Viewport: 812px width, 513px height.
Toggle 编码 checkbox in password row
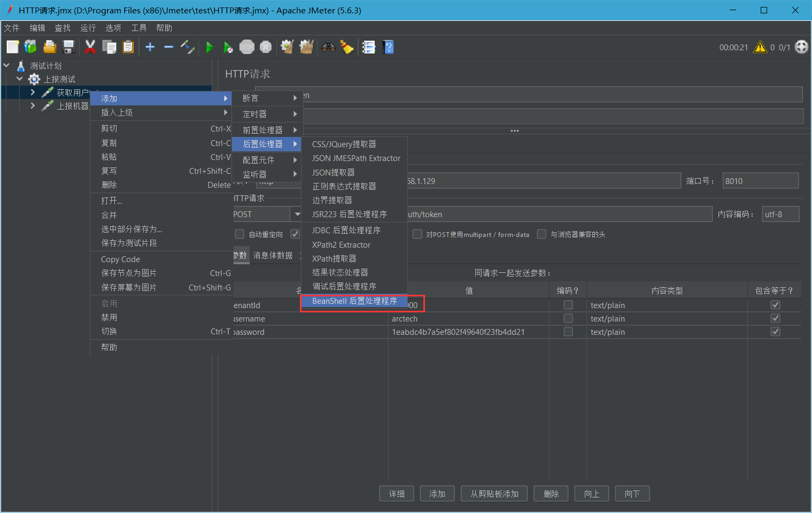point(568,332)
